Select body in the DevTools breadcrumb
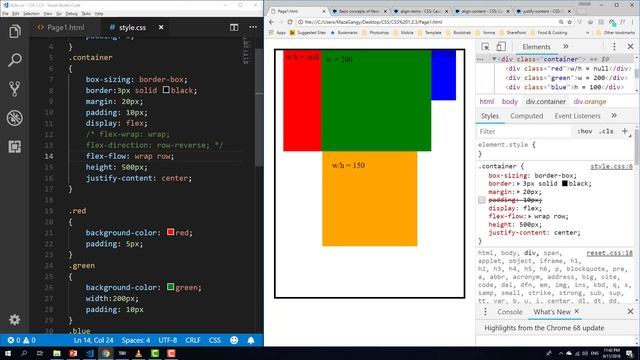The width and height of the screenshot is (640, 360). [509, 101]
